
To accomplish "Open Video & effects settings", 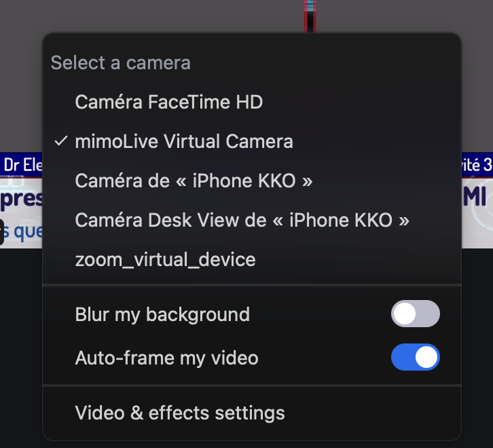I will [180, 413].
